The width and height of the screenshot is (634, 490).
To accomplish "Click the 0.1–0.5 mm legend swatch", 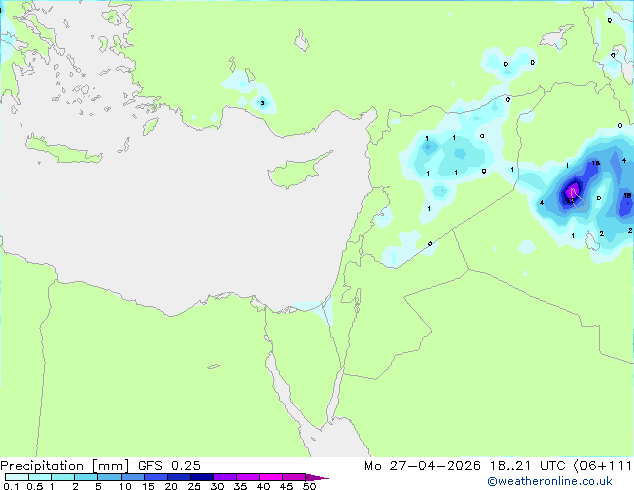I will tap(17, 477).
